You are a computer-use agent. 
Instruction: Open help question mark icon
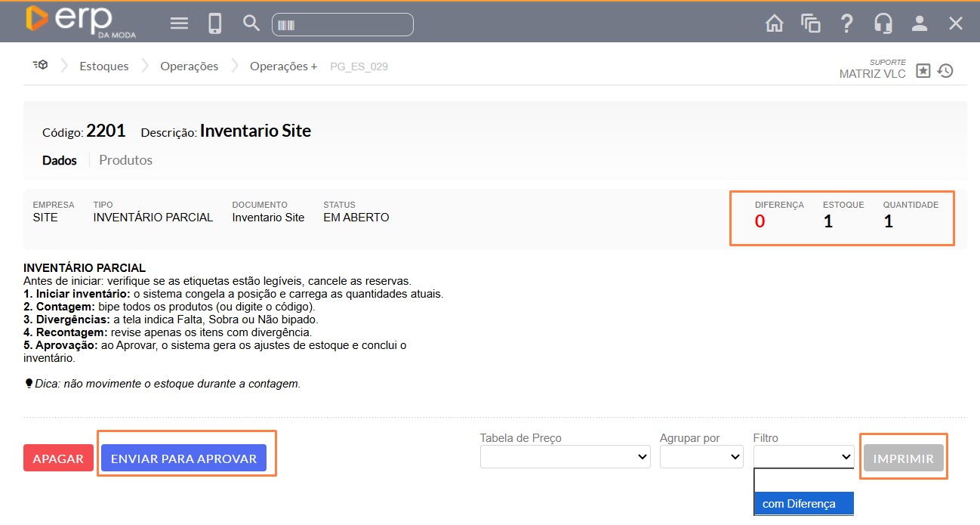[846, 23]
